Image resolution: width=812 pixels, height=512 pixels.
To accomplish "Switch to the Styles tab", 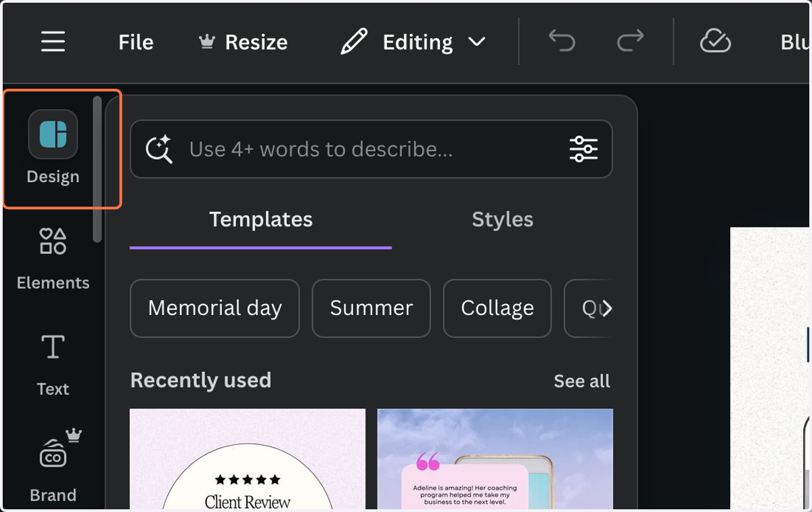I will [502, 220].
